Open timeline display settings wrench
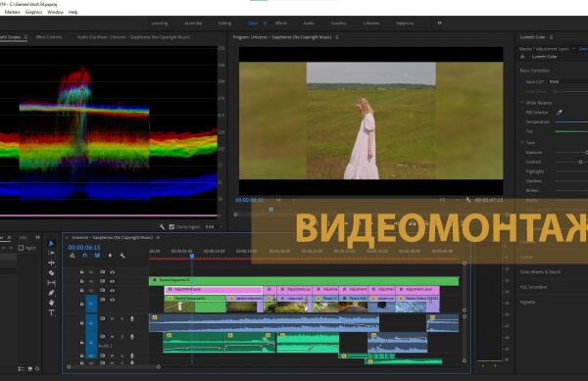The image size is (588, 381). click(122, 256)
